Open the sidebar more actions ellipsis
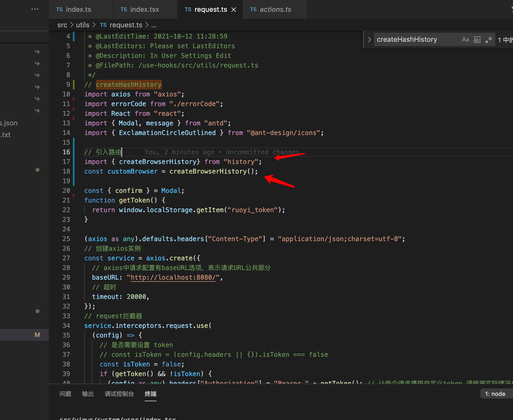 point(35,9)
